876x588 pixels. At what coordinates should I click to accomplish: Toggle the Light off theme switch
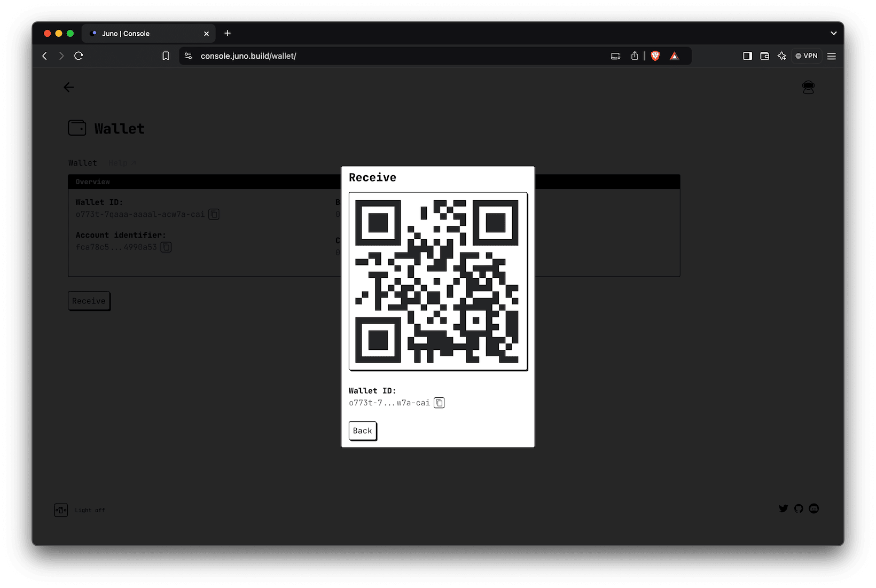61,510
